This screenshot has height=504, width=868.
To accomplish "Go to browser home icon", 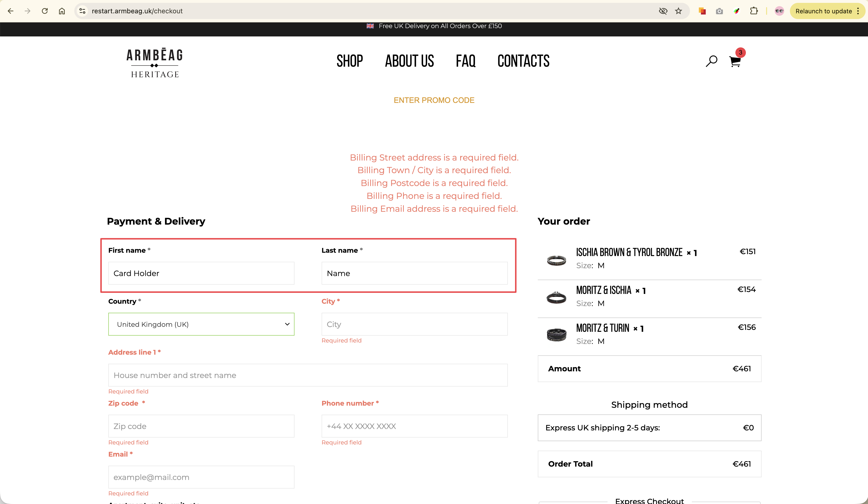I will (62, 11).
